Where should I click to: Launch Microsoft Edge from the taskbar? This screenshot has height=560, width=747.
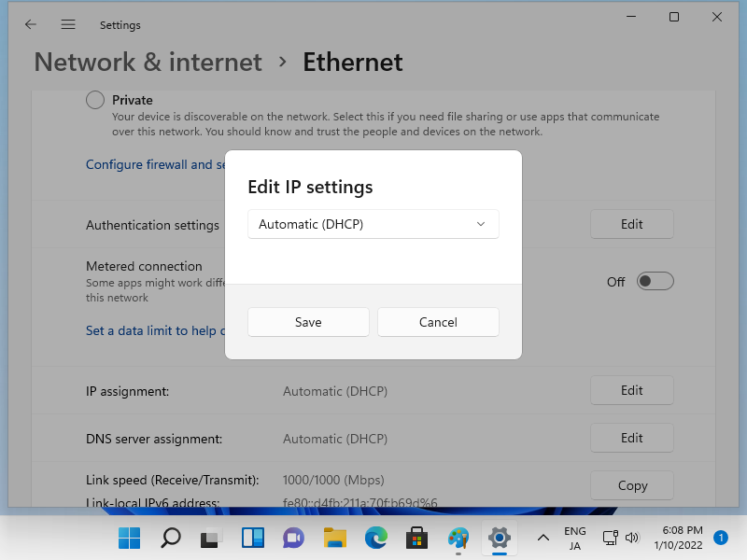click(375, 538)
